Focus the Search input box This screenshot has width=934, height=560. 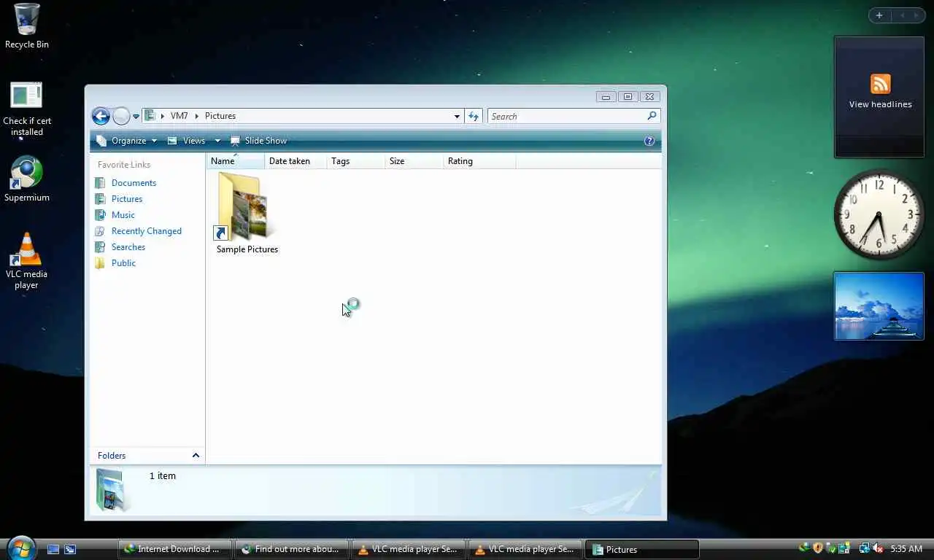[x=566, y=116]
